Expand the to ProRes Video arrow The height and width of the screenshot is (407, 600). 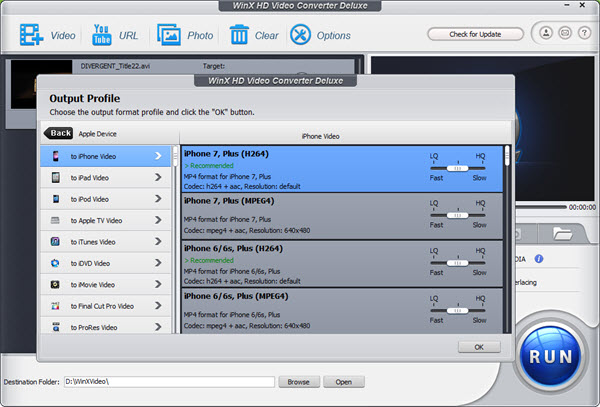158,327
